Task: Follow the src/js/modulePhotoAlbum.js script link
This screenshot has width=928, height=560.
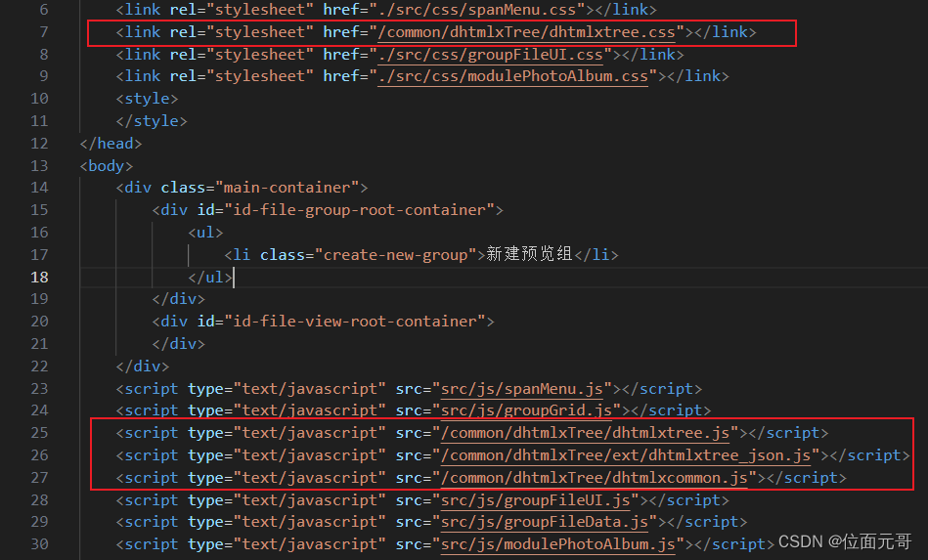Action: coord(558,544)
